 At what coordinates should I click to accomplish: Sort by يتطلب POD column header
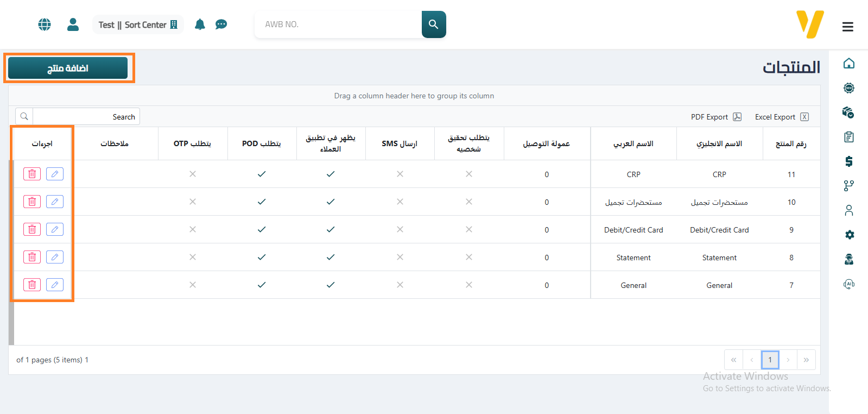coord(262,143)
